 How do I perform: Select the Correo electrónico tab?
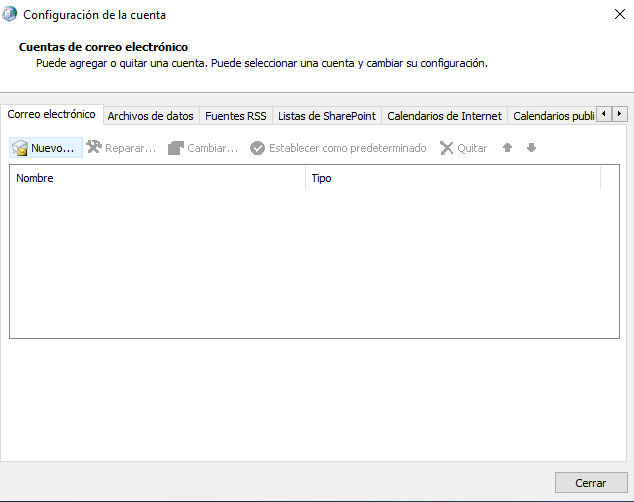52,115
